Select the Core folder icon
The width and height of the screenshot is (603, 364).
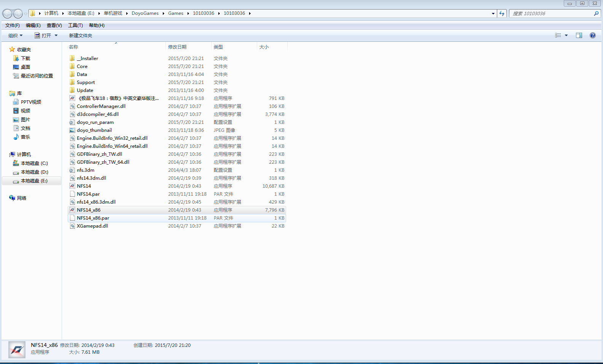pyautogui.click(x=72, y=66)
